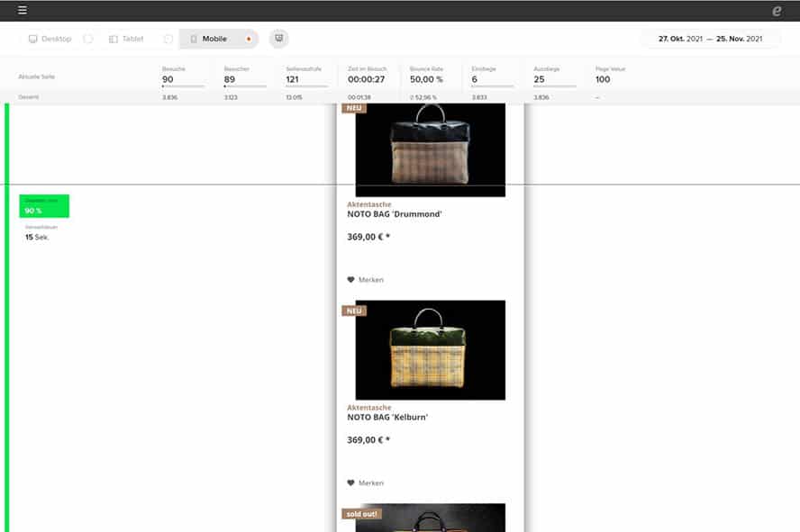Click the time value 00:00:27

pyautogui.click(x=367, y=79)
